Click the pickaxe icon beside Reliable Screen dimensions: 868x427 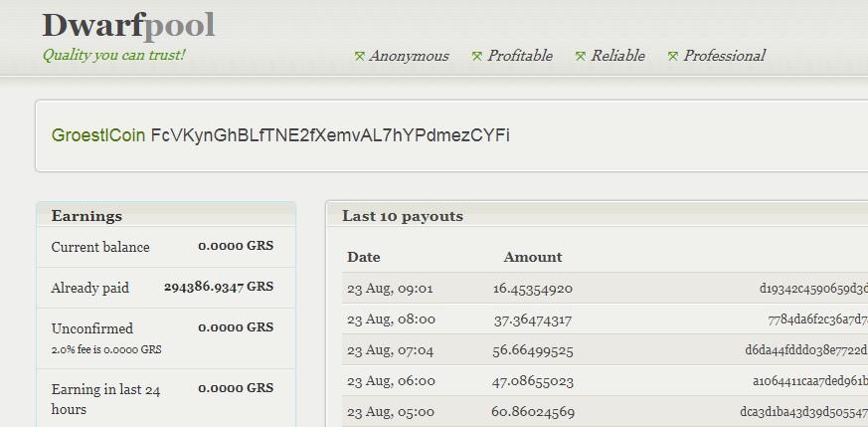581,57
